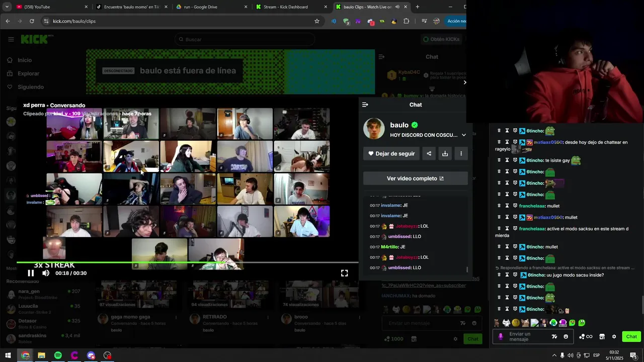Screen dimensions: 644x362
Task: Pause the clip playback
Action: pos(31,273)
